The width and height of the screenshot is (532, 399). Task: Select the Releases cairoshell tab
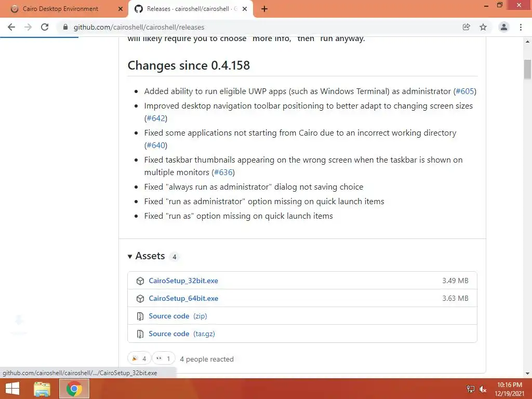point(192,9)
